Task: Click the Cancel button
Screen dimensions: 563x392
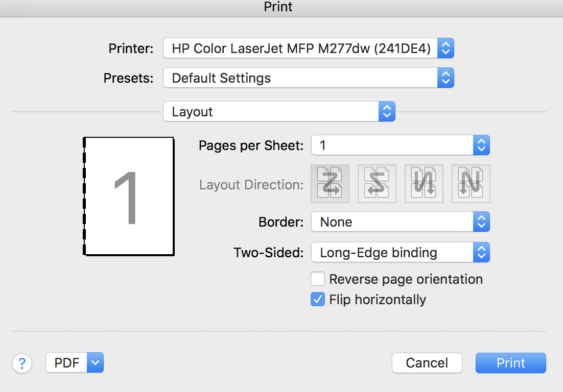Action: pos(427,363)
